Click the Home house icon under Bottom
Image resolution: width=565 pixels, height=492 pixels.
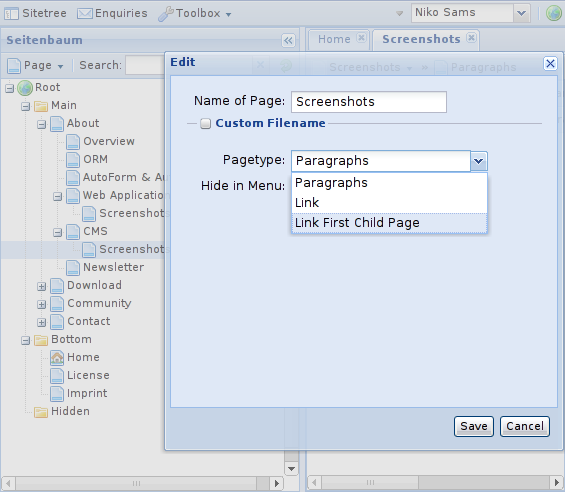57,358
